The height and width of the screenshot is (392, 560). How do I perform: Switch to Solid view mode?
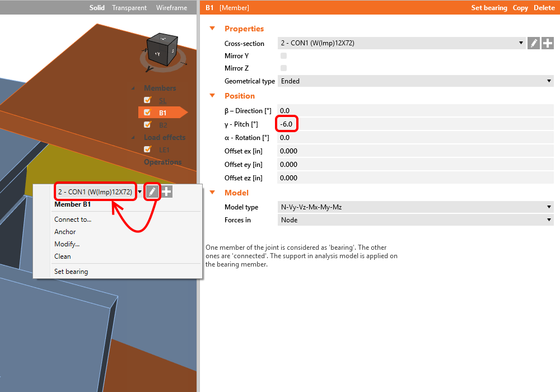[97, 7]
